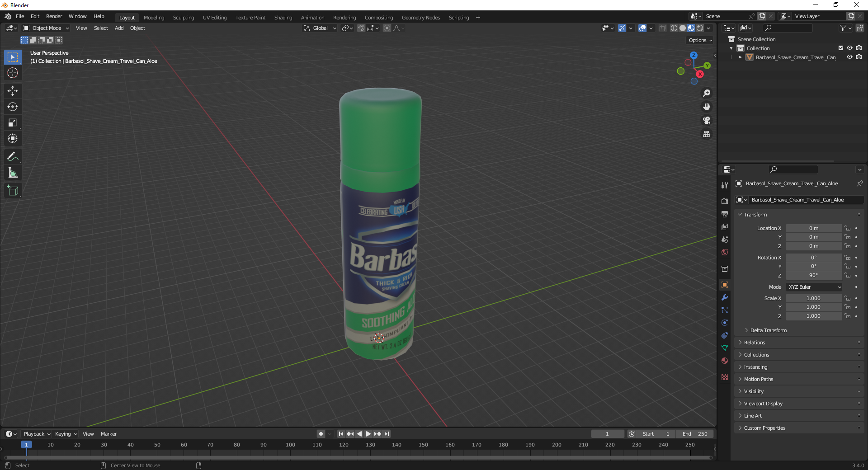Collapse the Transform panel
The height and width of the screenshot is (470, 868).
755,215
